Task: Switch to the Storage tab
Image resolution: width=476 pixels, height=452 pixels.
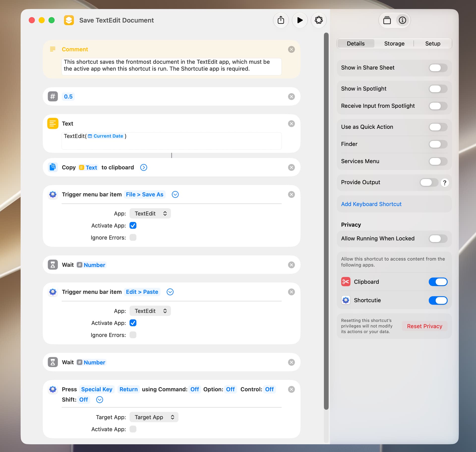Action: pyautogui.click(x=394, y=44)
